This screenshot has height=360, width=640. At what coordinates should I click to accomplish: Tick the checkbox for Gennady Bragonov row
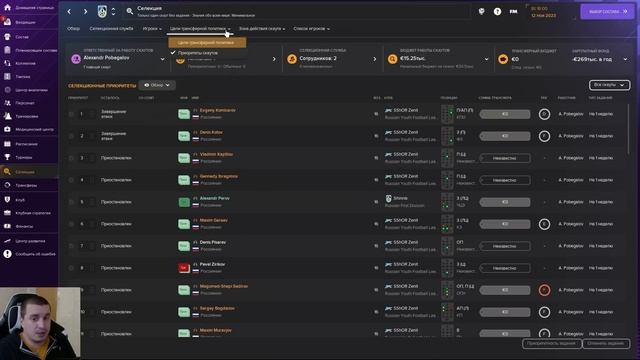point(71,180)
